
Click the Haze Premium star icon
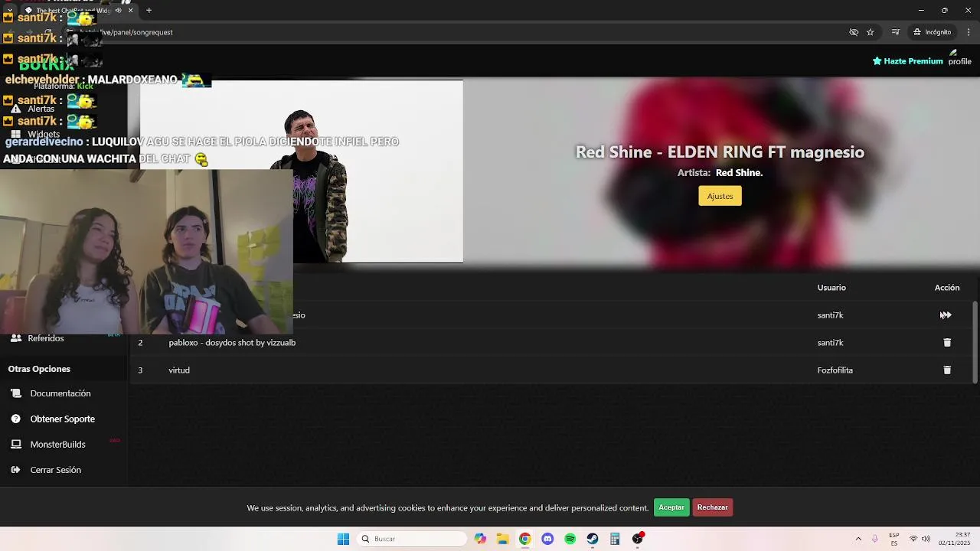coord(877,61)
